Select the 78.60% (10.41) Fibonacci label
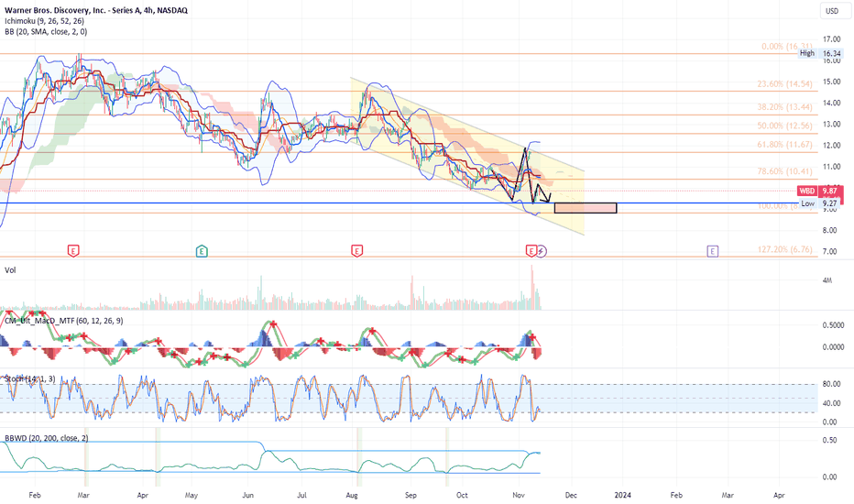This screenshot has height=504, width=854. [x=784, y=171]
